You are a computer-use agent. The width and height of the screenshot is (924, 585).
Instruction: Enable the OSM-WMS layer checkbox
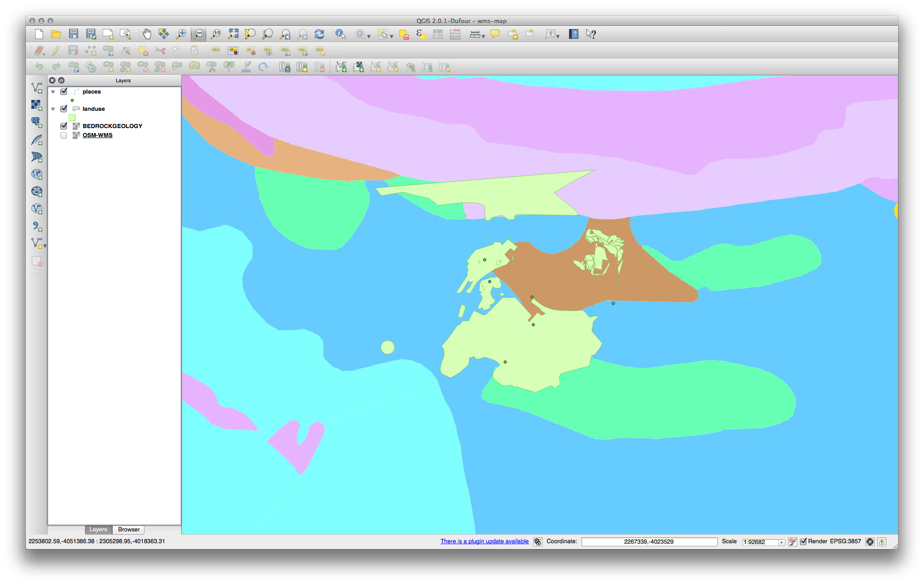pyautogui.click(x=64, y=135)
